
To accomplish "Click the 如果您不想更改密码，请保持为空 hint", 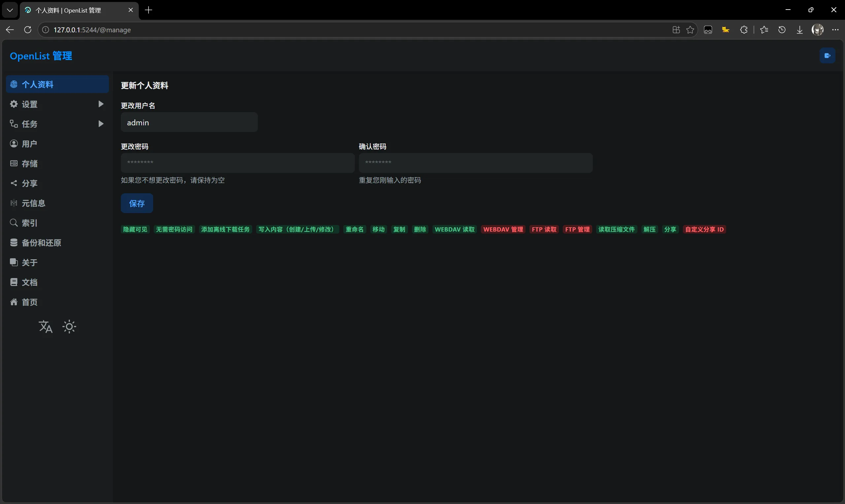I will [173, 180].
